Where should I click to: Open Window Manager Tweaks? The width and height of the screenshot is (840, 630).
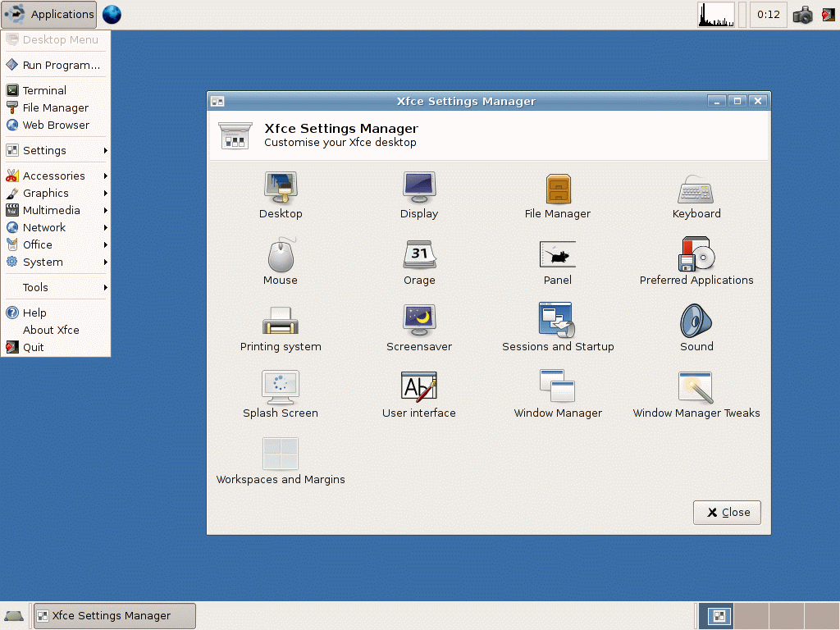(x=696, y=387)
